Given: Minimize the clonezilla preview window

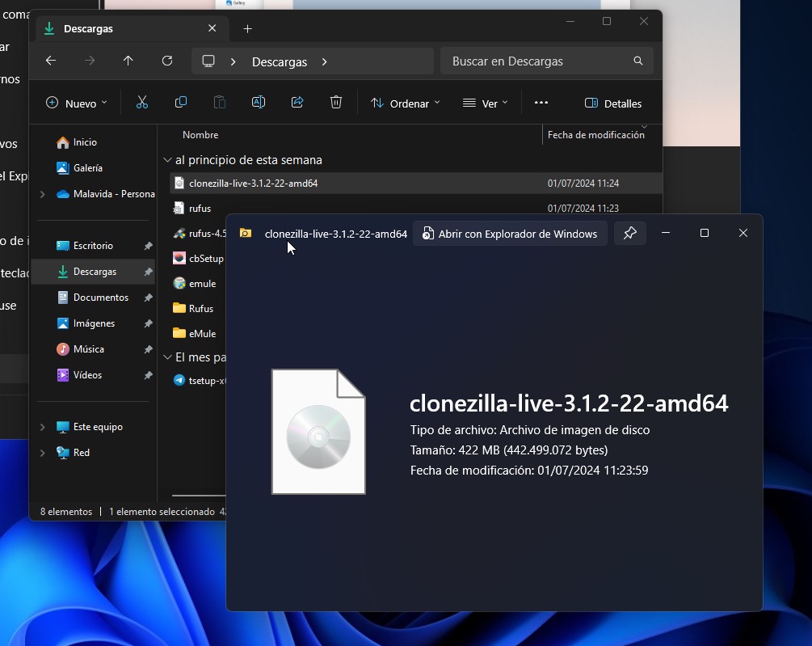Looking at the screenshot, I should (x=666, y=233).
